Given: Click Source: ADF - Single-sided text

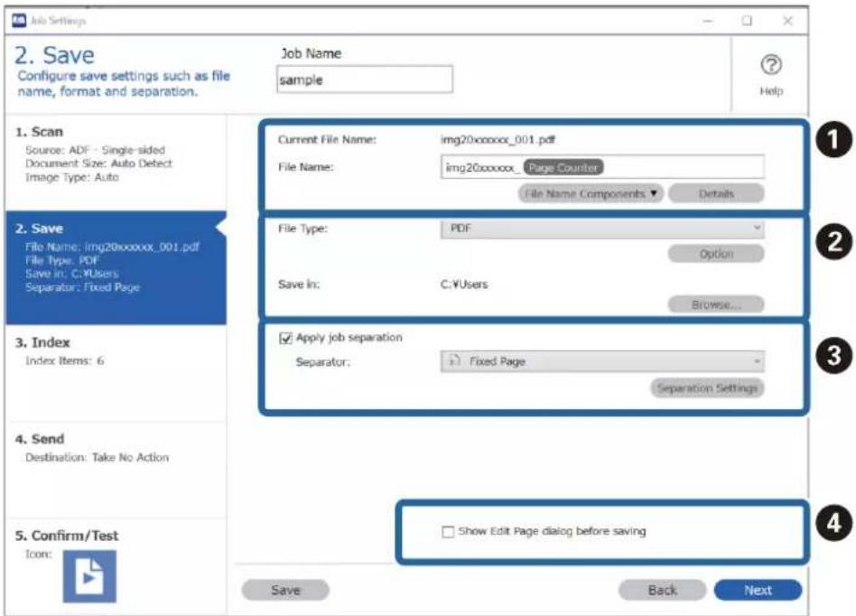Looking at the screenshot, I should (95, 150).
